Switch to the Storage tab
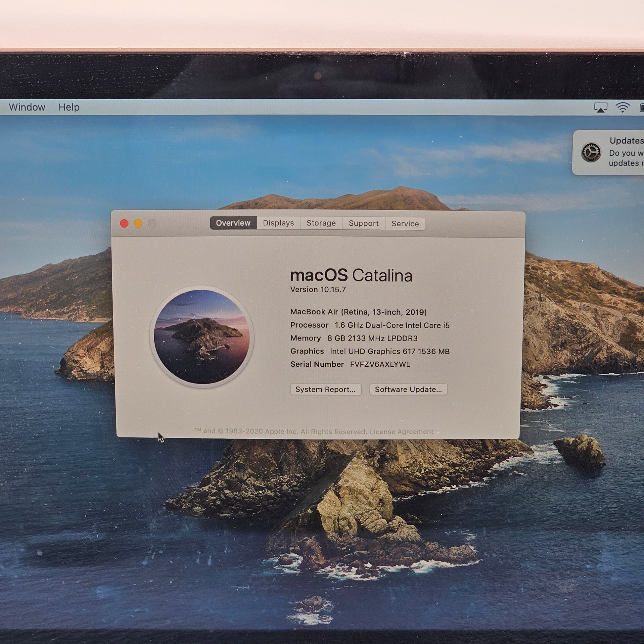The image size is (644, 644). pos(321,223)
